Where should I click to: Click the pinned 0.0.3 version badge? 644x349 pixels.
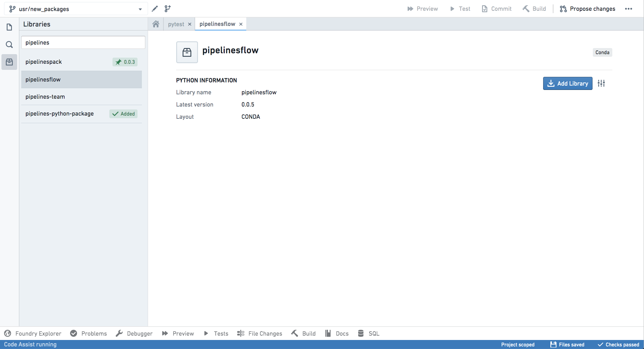tap(125, 62)
